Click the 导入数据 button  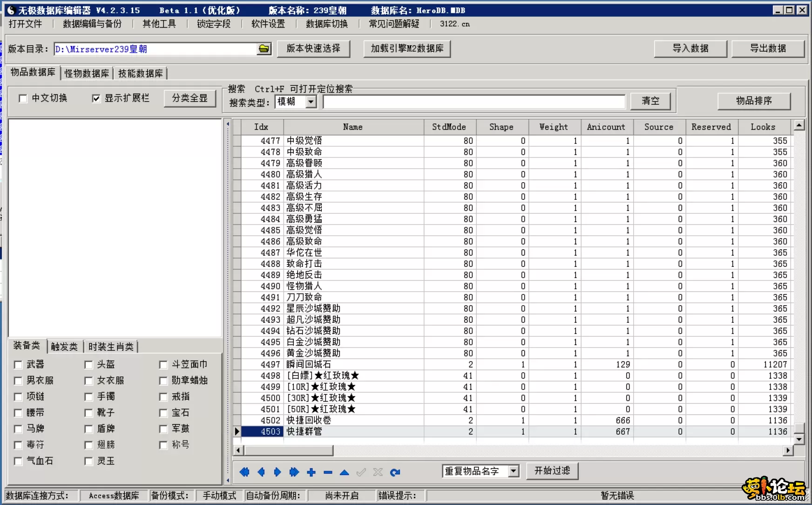(x=690, y=48)
